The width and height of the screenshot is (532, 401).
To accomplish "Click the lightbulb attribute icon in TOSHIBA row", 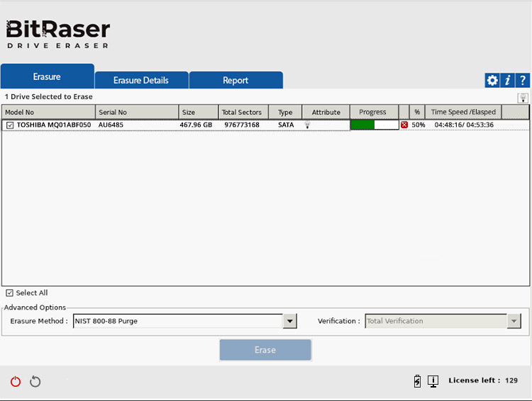I will click(x=307, y=125).
